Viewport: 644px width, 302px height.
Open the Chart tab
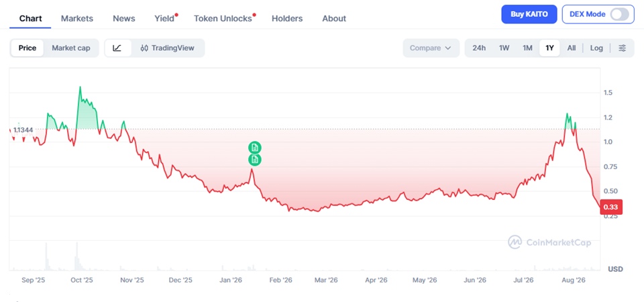(30, 19)
